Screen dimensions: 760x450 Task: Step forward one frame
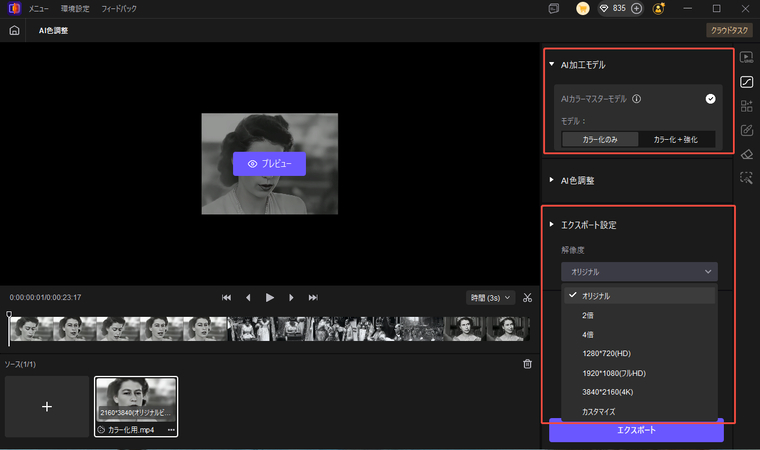pyautogui.click(x=291, y=298)
